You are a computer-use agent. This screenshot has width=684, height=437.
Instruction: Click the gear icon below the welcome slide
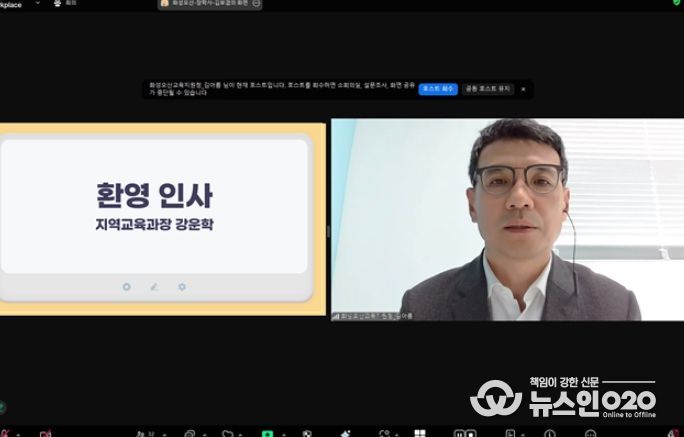[x=182, y=287]
